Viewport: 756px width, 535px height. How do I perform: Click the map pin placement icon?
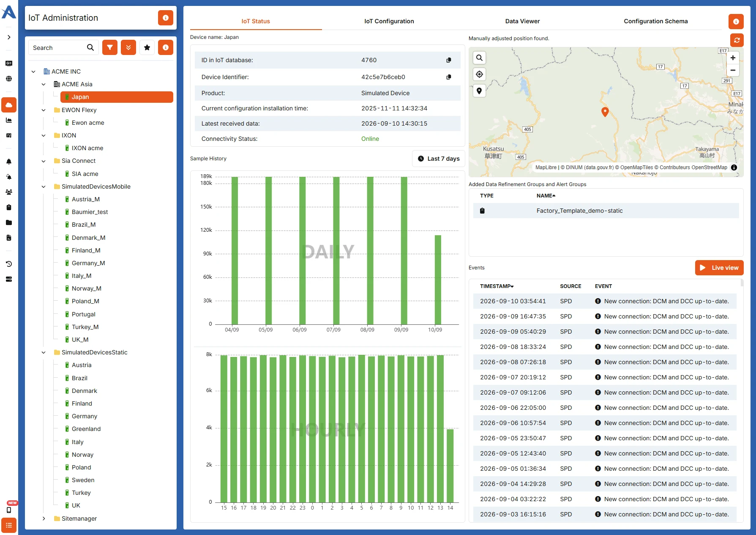click(479, 91)
